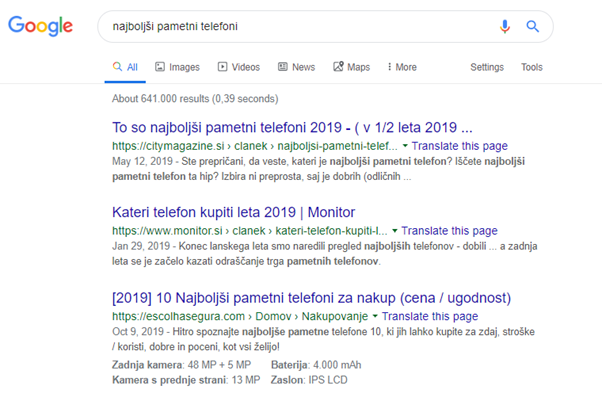Viewport: 602px width, 397px height.
Task: Click 'Kamera s prednje strani: 13 MP' text
Action: tap(186, 380)
